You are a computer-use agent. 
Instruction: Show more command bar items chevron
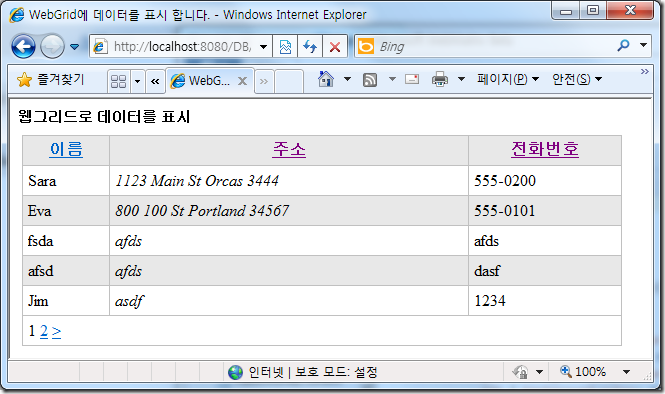645,71
